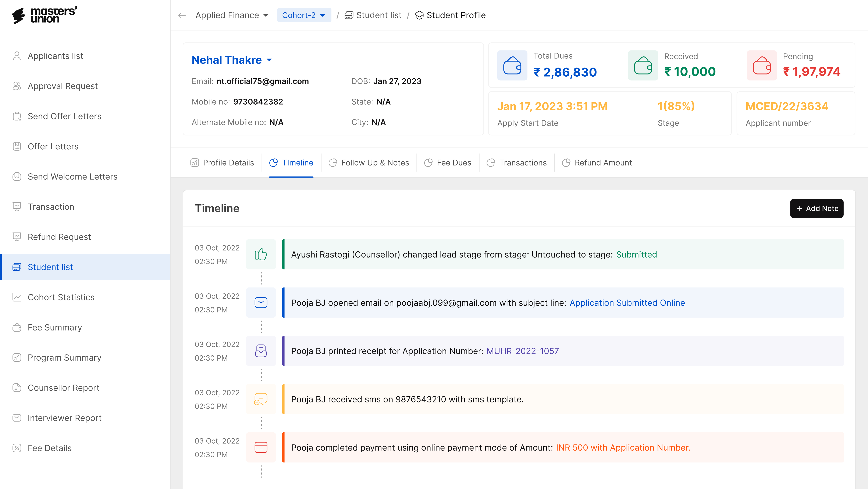Click the red Pending wallet icon
The width and height of the screenshot is (868, 489).
[762, 65]
